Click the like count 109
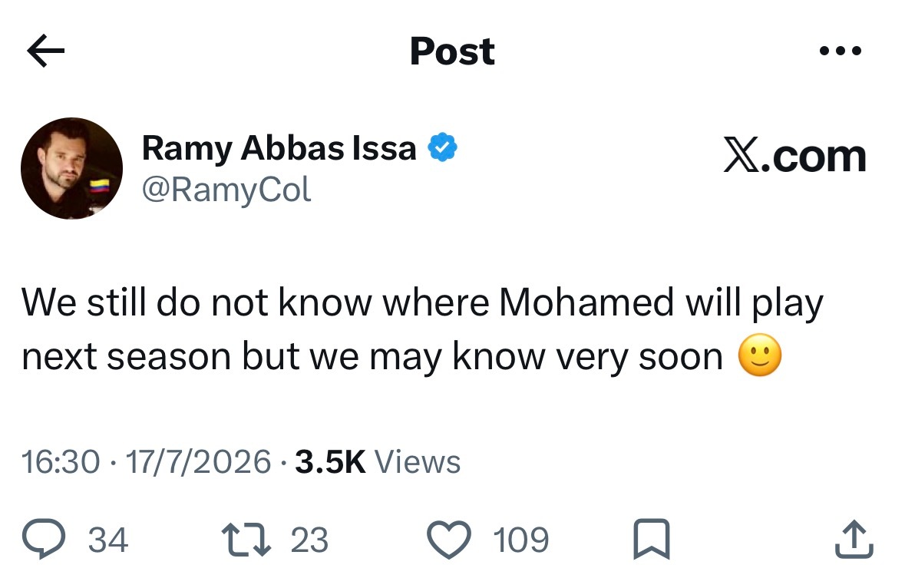 click(520, 540)
